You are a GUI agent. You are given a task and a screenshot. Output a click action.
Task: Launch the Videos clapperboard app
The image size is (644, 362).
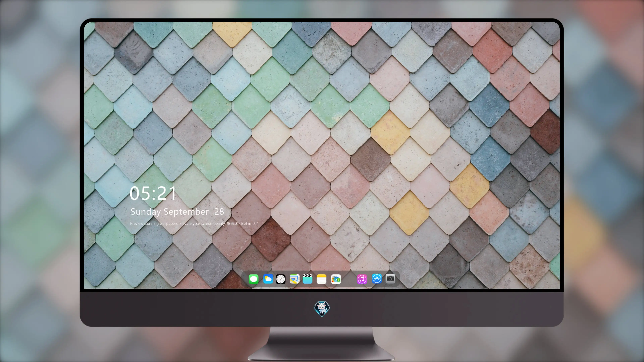[x=308, y=279]
